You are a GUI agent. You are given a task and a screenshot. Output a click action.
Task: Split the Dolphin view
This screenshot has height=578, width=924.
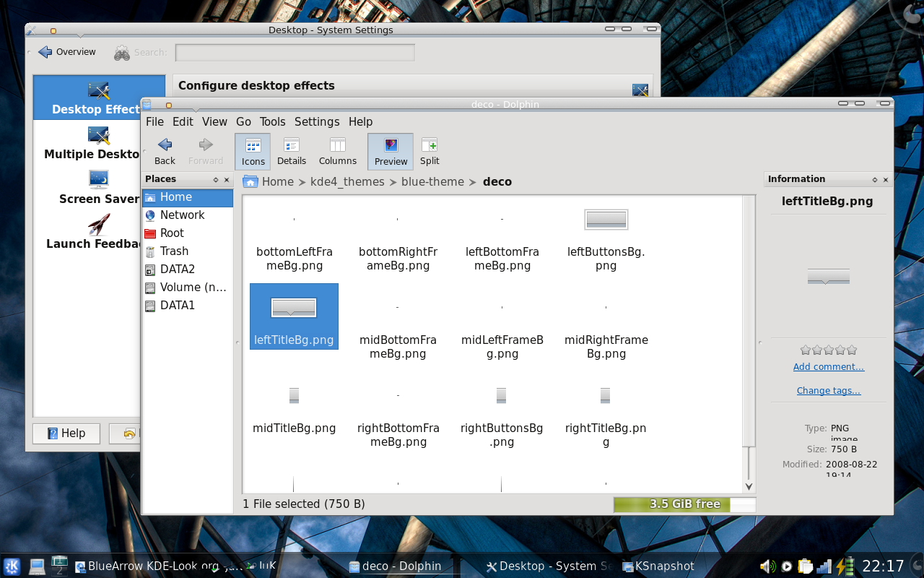coord(430,152)
